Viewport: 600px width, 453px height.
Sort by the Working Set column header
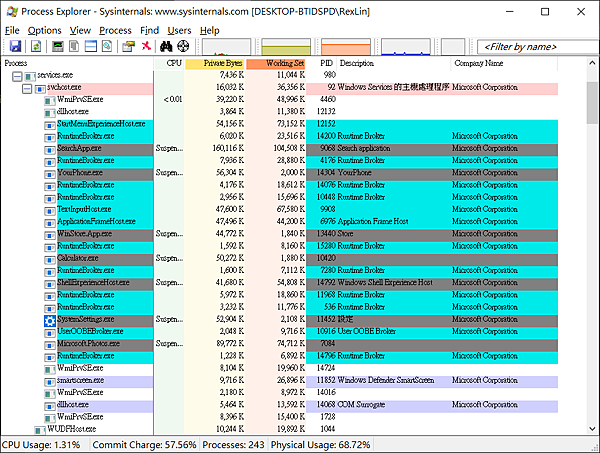[x=276, y=64]
